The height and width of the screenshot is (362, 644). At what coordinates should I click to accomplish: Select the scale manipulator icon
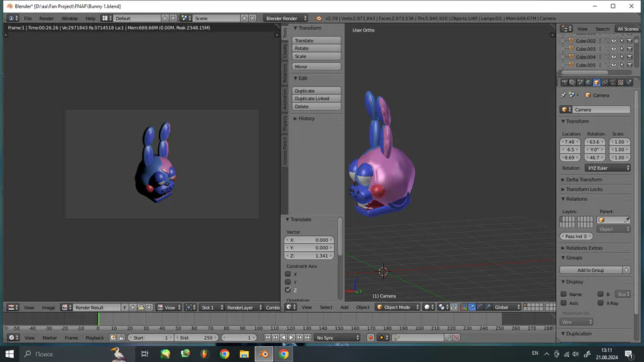tap(487, 307)
